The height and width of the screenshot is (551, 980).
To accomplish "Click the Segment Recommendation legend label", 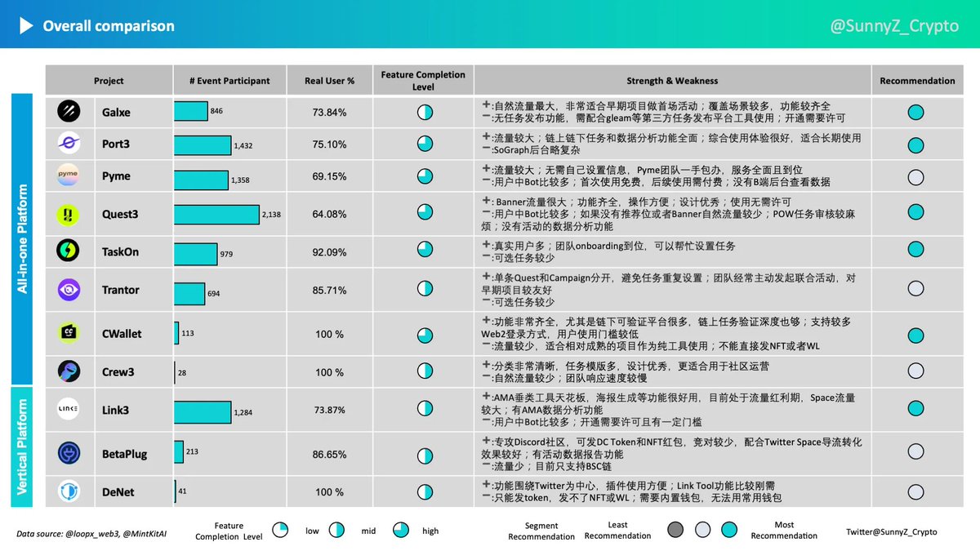I will 541,531.
